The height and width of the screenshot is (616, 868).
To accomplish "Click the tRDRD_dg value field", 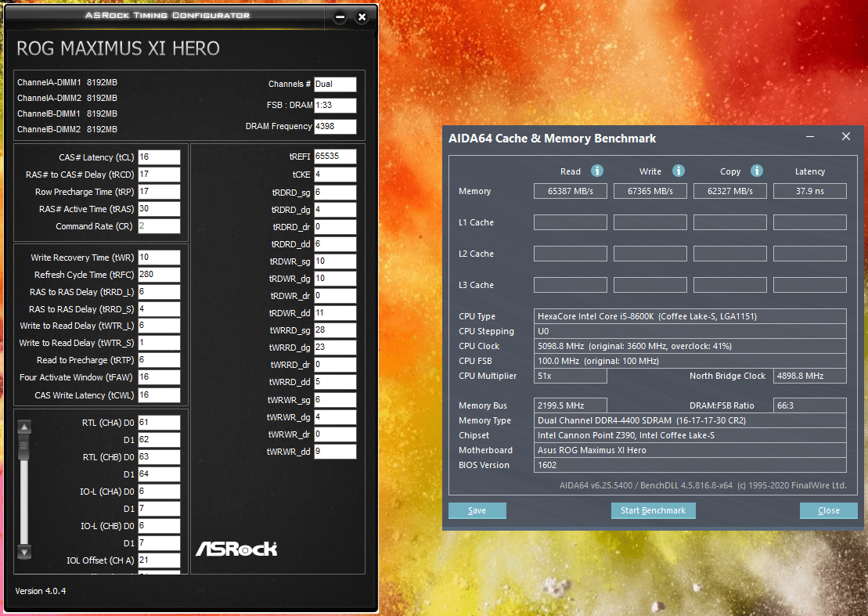I will [335, 209].
